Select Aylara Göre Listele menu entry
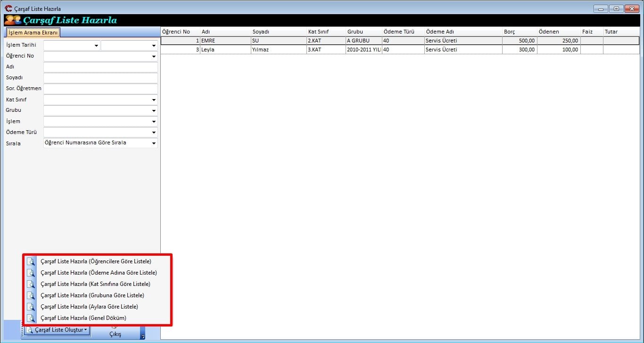This screenshot has height=343, width=644. [x=89, y=307]
